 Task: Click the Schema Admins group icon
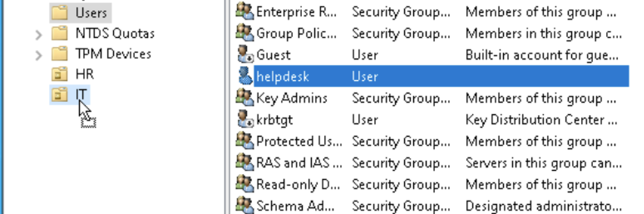tap(245, 205)
